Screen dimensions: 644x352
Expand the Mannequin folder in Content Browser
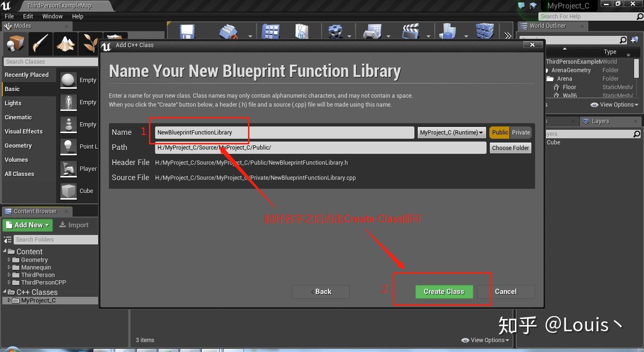coord(10,267)
